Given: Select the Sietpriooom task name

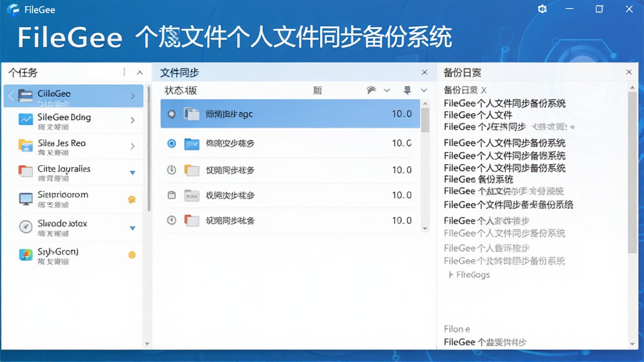Looking at the screenshot, I should pyautogui.click(x=63, y=194).
